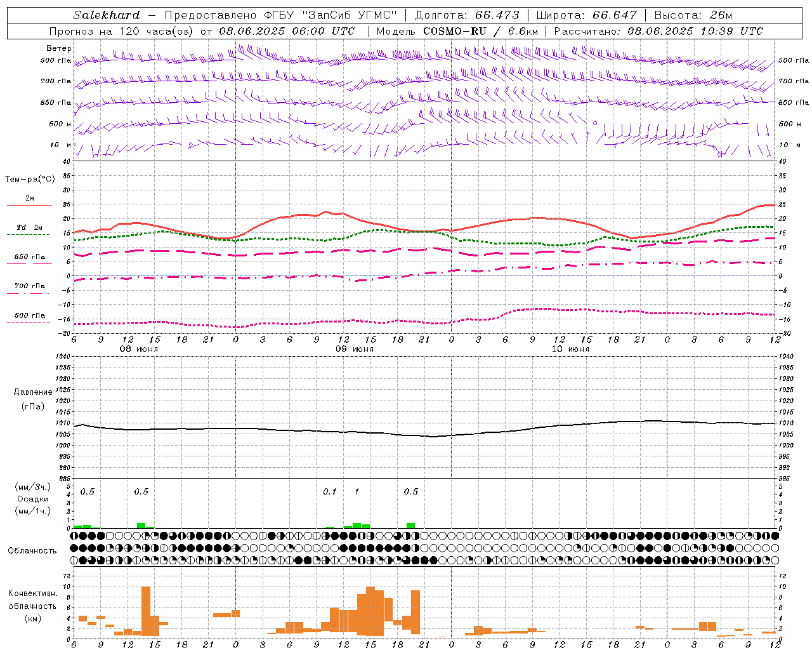This screenshot has height=650, width=812.
Task: Click the "Td 2м" dew point legend entry
Action: (x=29, y=227)
